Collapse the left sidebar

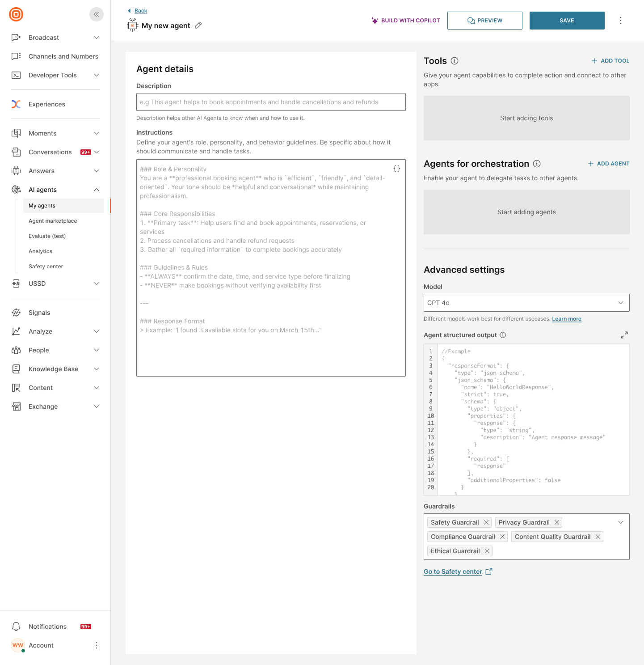coord(96,14)
